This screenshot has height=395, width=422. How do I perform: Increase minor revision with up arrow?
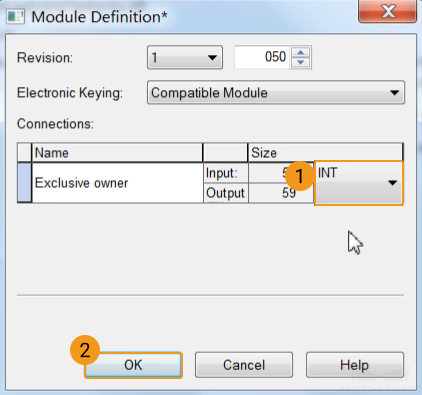pos(301,53)
